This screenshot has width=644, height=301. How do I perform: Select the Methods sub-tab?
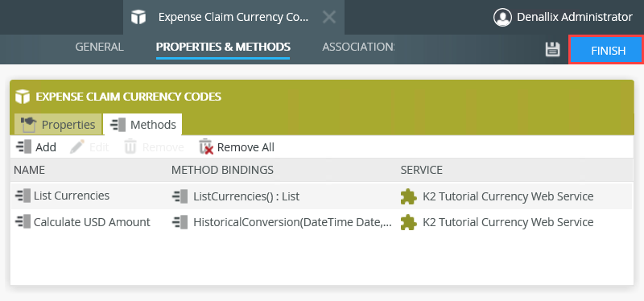click(142, 125)
